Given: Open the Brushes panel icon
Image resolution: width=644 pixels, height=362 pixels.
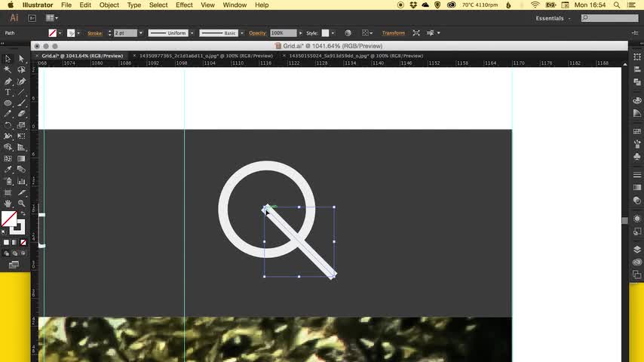Looking at the screenshot, I should [x=637, y=144].
